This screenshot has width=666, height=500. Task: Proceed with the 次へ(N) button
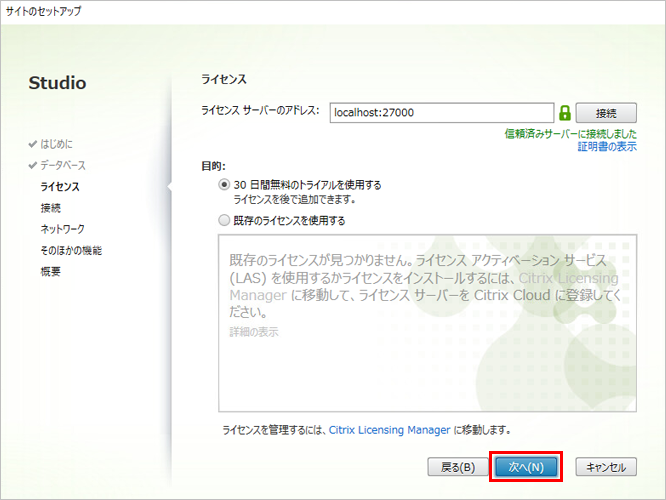(525, 467)
